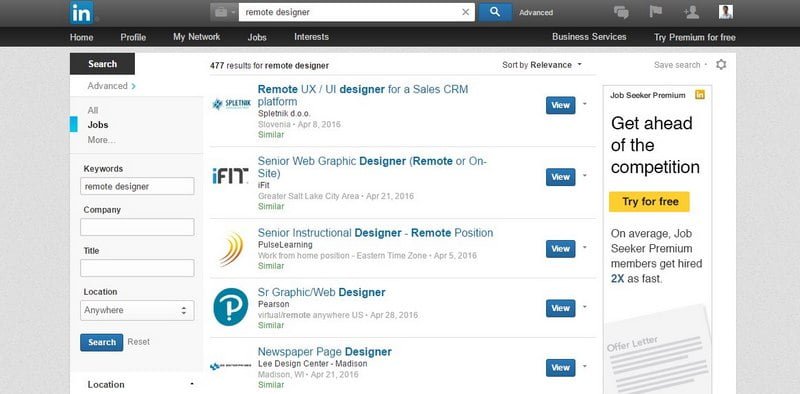Open arrow next to iFit View button
Screen dimensions: 800x394
point(585,176)
